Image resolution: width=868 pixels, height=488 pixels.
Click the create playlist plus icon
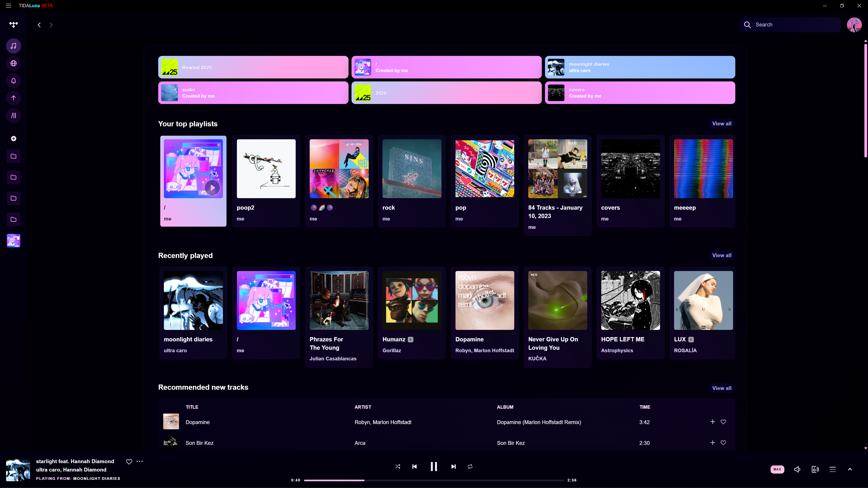point(14,139)
